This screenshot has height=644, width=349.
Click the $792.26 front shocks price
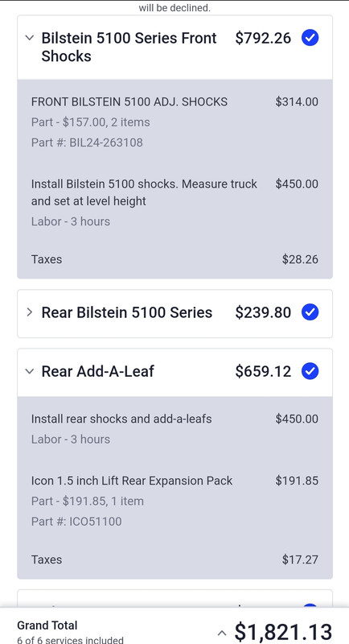(263, 38)
